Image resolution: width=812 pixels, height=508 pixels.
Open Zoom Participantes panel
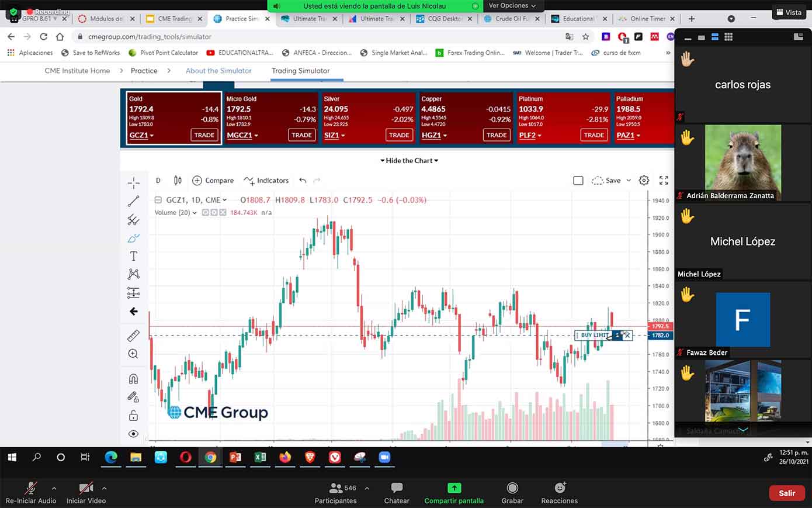point(335,493)
